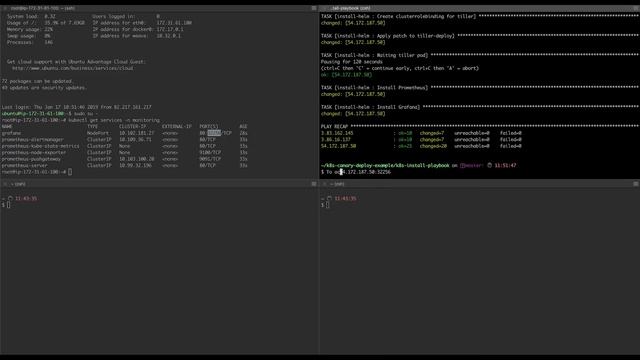Click the highlighted grafana node port number

click(x=214, y=133)
